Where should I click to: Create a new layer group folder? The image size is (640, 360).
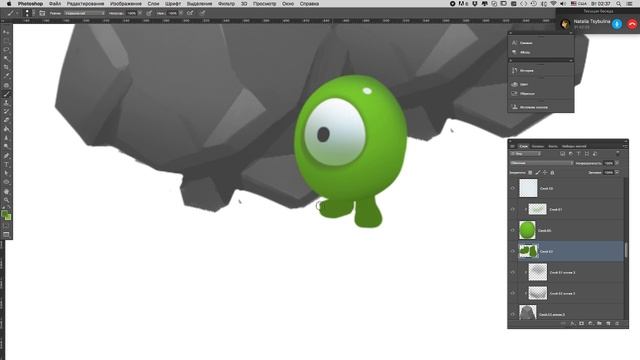[599, 323]
